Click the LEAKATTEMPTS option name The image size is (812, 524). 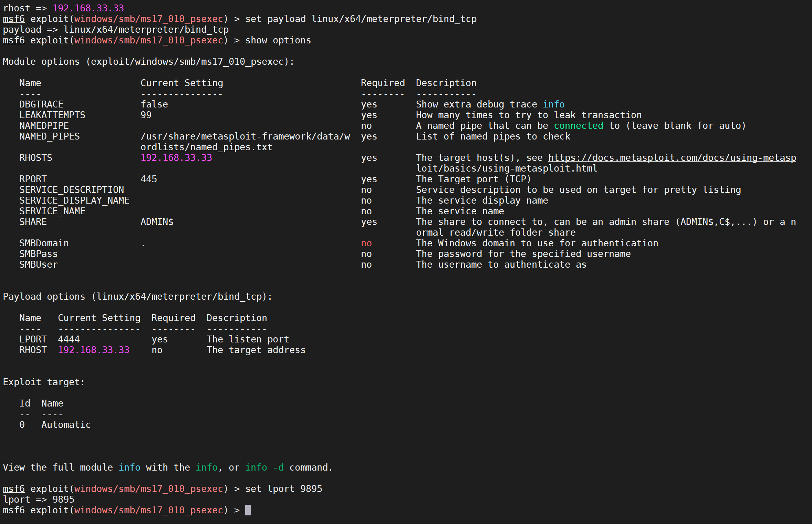52,115
